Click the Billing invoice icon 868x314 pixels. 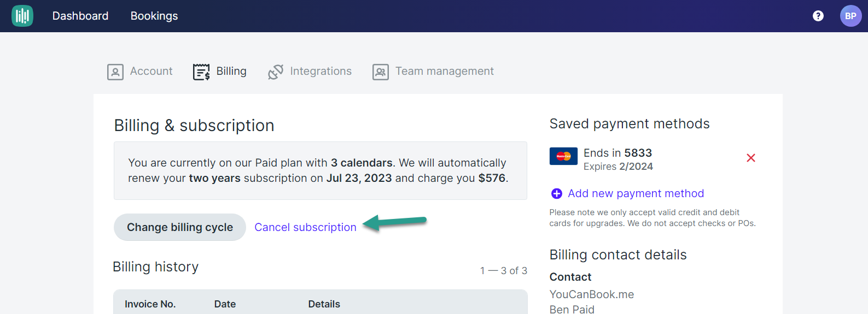(x=201, y=72)
